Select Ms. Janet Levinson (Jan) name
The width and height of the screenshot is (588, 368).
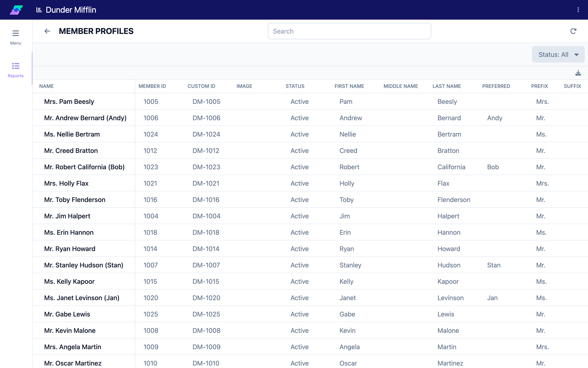point(82,298)
